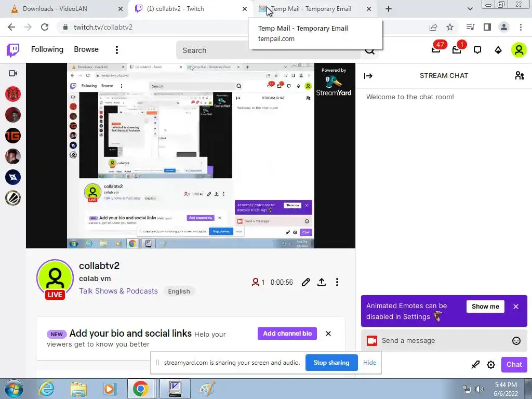Dismiss the bio and social links banner
This screenshot has height=399, width=532.
tap(328, 334)
